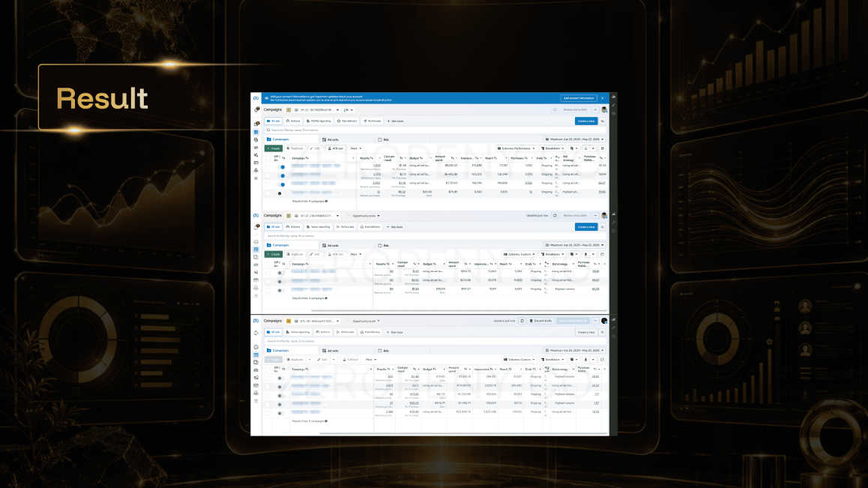
Task: Click the Meta logo beside the blue notification banner
Action: coord(256,98)
